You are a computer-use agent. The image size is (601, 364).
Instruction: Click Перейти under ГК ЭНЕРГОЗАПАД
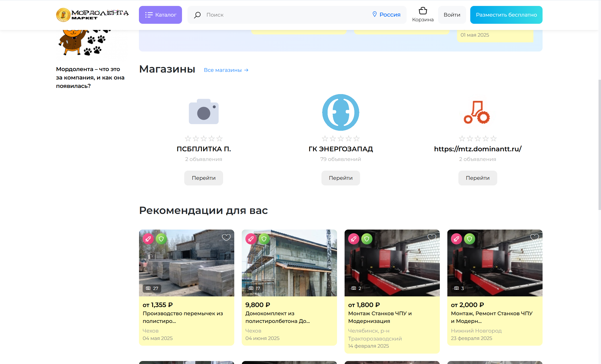click(x=340, y=178)
